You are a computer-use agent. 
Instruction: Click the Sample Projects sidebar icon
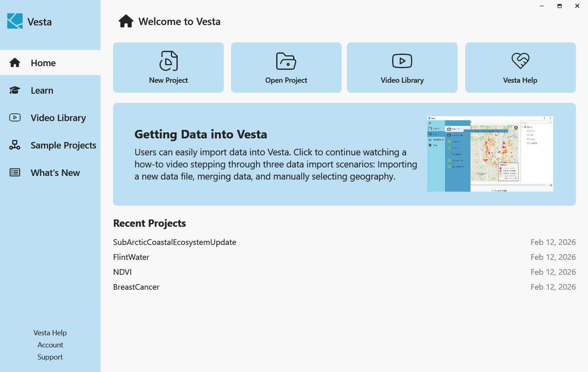pyautogui.click(x=15, y=145)
